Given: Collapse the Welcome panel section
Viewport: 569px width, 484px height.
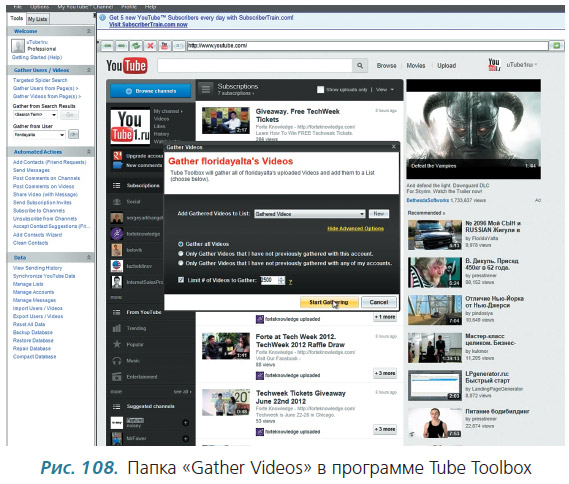Looking at the screenshot, I should pyautogui.click(x=89, y=31).
